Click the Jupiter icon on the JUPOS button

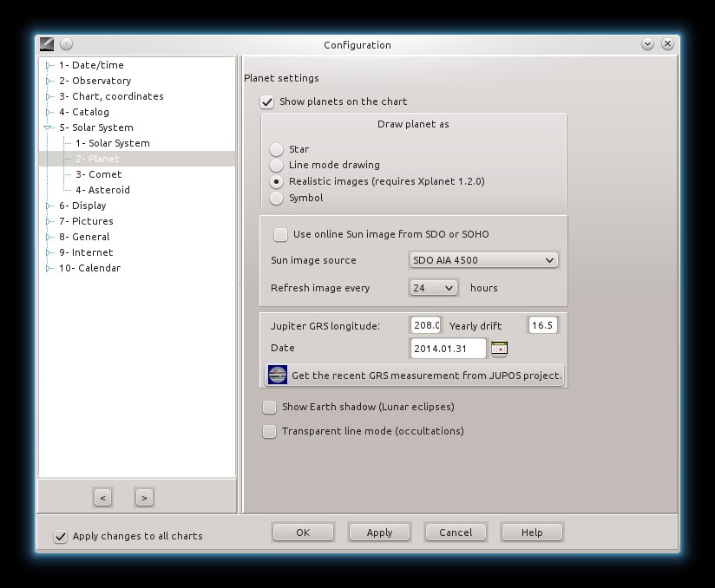point(278,375)
